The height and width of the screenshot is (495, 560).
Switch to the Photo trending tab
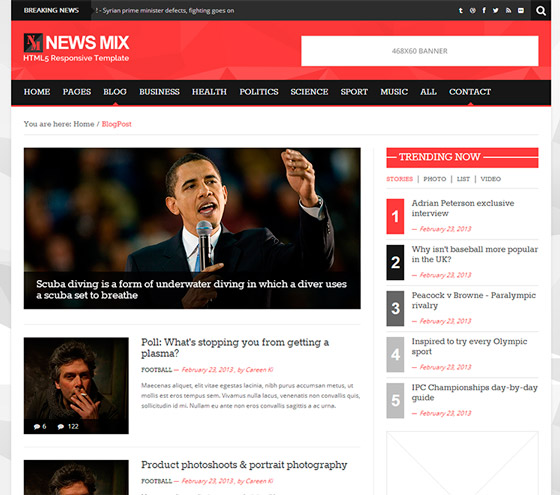click(x=435, y=179)
